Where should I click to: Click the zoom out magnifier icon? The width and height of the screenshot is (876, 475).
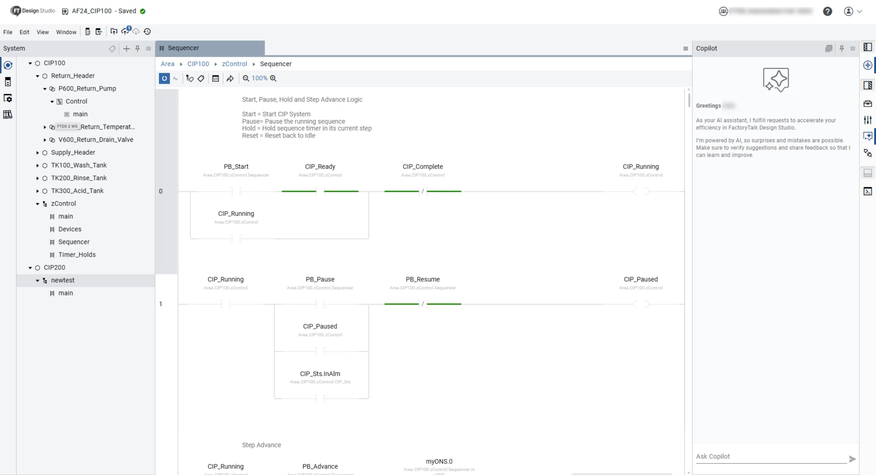(x=246, y=78)
